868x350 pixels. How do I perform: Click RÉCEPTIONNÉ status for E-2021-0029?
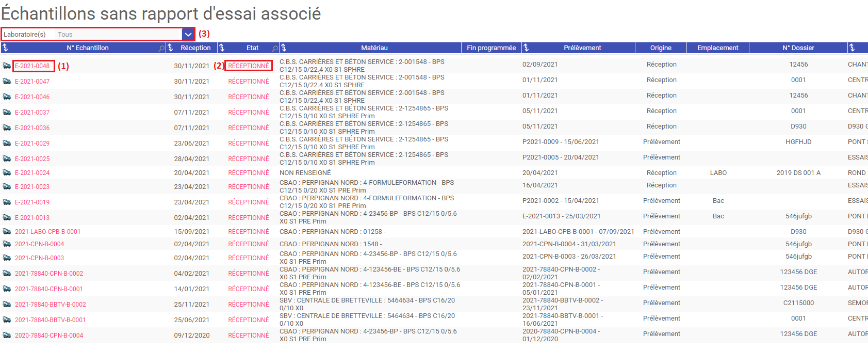[x=249, y=144]
